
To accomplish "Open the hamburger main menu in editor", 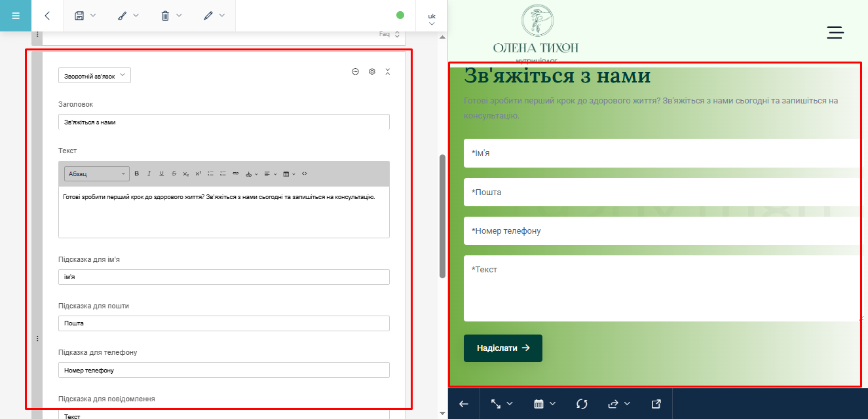I will (x=16, y=16).
